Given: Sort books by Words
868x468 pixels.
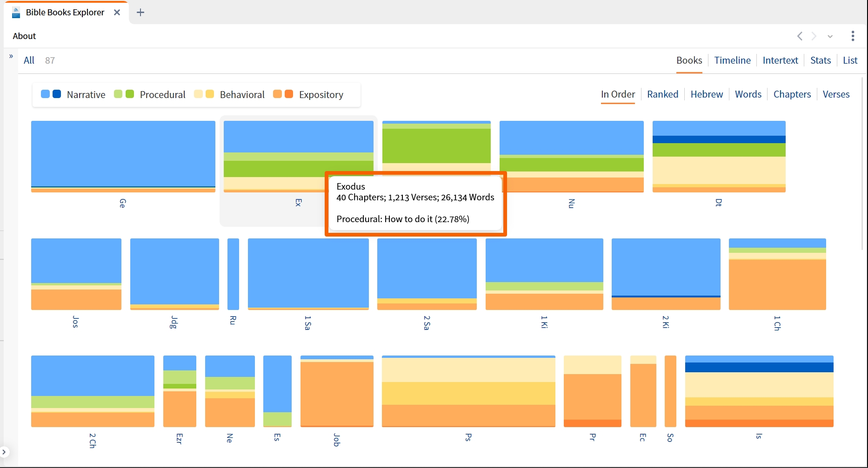Looking at the screenshot, I should click(748, 94).
